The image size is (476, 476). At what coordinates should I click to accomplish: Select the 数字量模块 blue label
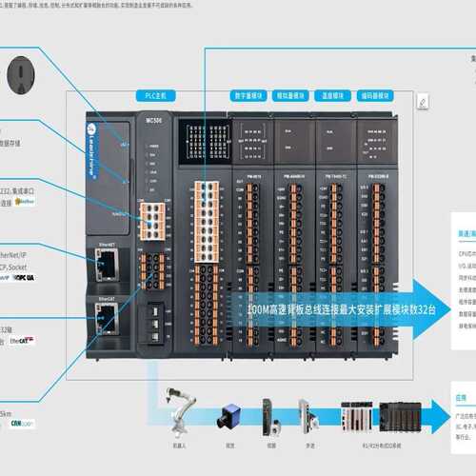[x=248, y=95]
